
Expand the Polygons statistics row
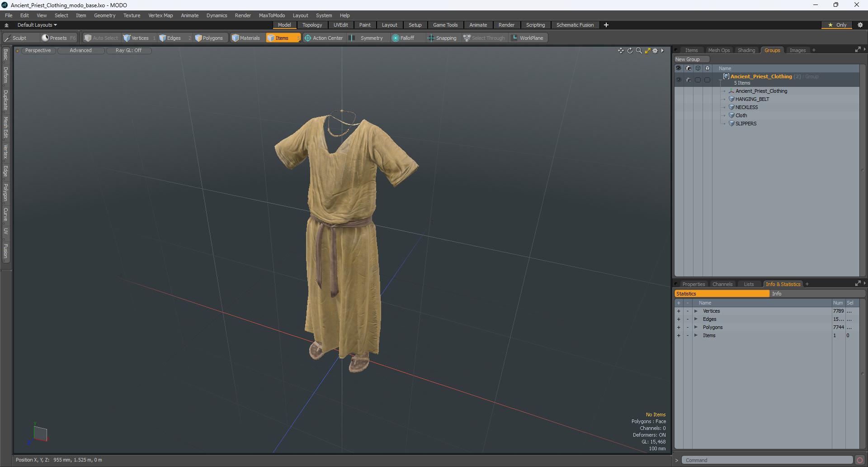[x=696, y=327]
